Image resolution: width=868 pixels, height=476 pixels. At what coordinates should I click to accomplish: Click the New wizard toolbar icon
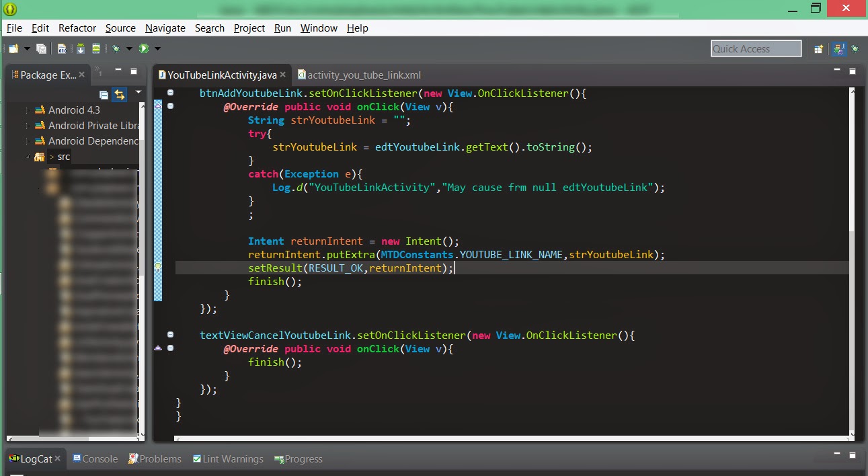coord(13,48)
